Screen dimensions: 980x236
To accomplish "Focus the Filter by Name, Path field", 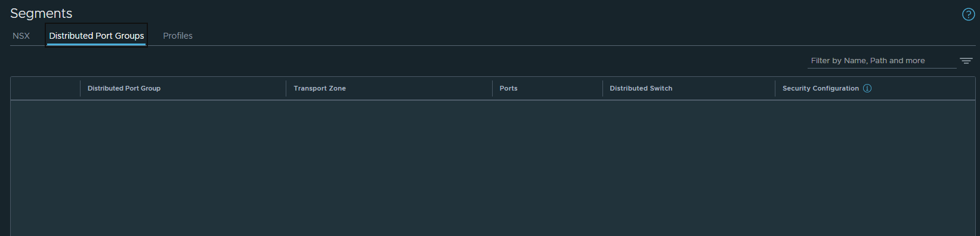I will coord(882,61).
